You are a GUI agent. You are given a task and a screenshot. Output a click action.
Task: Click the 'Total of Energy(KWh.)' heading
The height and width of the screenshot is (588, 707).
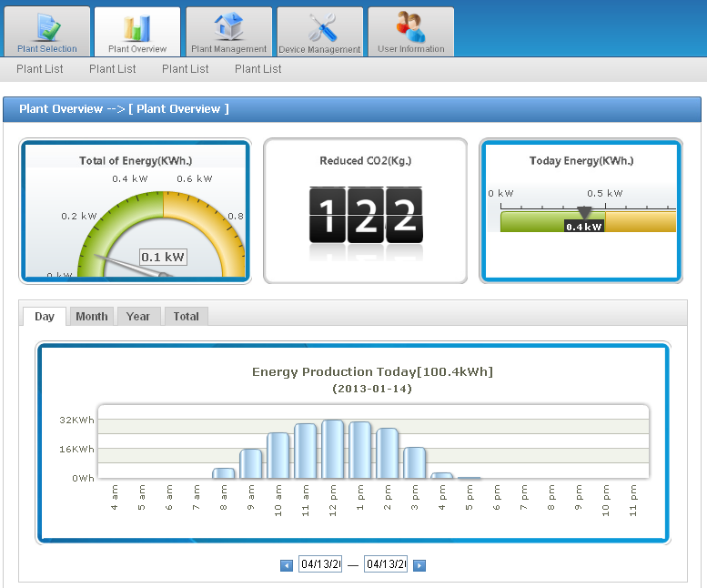click(136, 160)
